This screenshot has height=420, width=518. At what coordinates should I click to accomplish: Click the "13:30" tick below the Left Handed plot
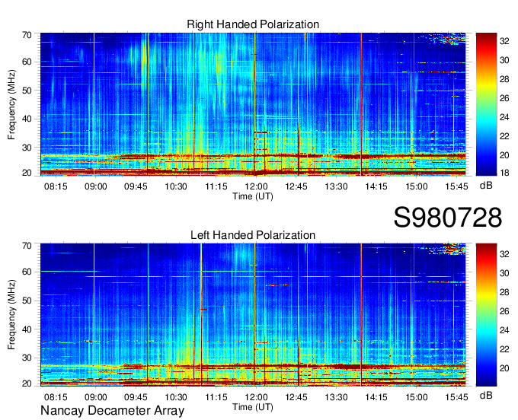336,397
